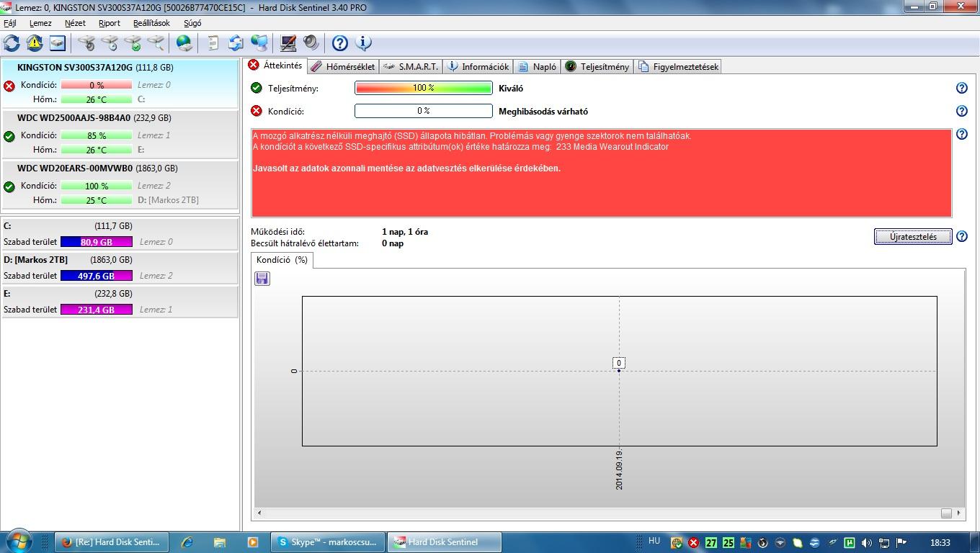980x553 pixels.
Task: Click help icon next to Teljesítmény row
Action: [x=961, y=88]
